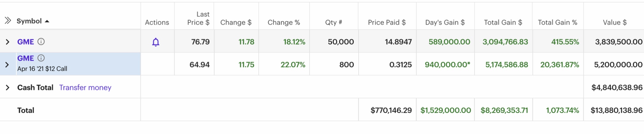Click the double-chevron expand-all icon
The width and height of the screenshot is (644, 134).
click(x=8, y=21)
